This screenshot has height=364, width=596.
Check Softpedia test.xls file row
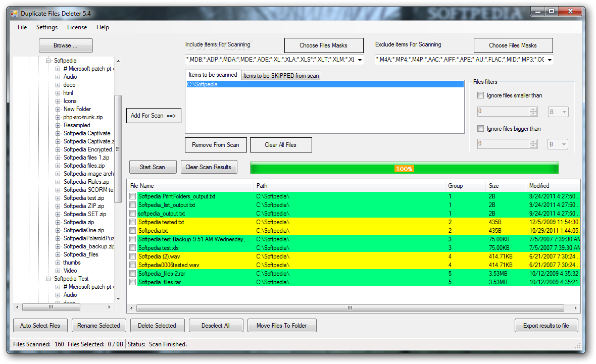point(133,248)
